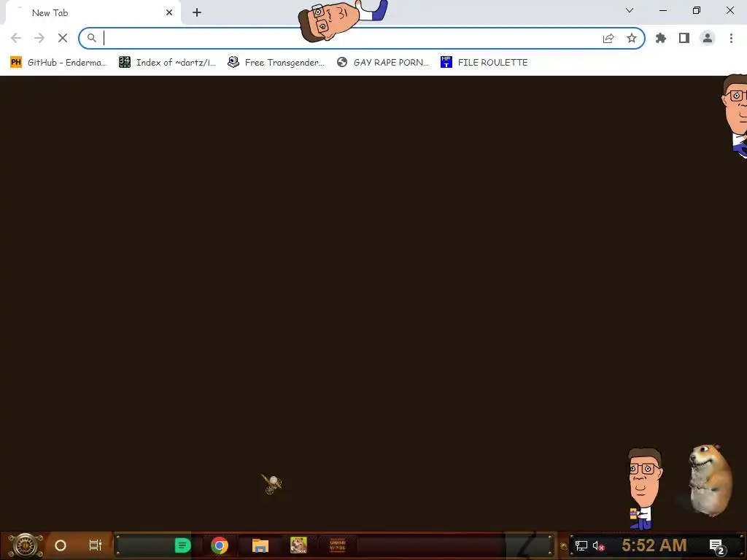Click the muted volume tray icon

point(598,545)
